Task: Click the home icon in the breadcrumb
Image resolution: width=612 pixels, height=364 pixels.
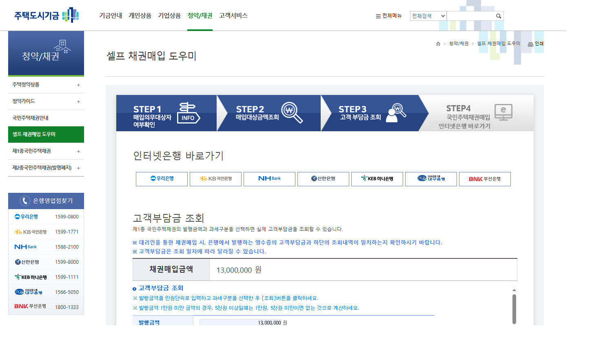Action: click(x=437, y=43)
